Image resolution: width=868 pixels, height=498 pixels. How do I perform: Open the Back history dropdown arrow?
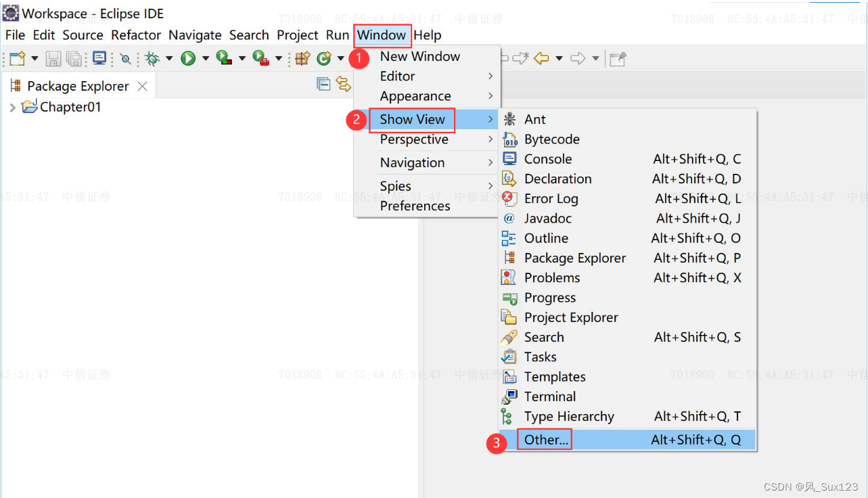[559, 58]
